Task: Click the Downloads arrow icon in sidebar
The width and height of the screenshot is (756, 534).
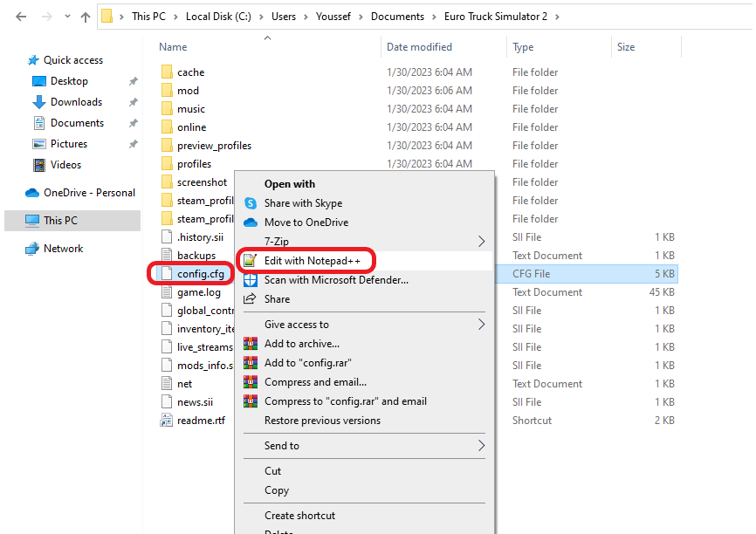Action: [x=39, y=102]
